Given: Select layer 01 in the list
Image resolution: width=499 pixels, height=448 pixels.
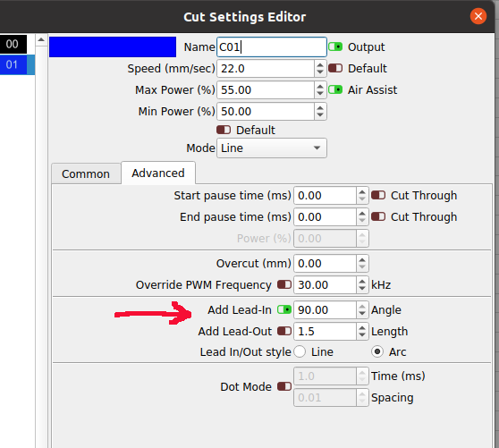Looking at the screenshot, I should [x=17, y=64].
